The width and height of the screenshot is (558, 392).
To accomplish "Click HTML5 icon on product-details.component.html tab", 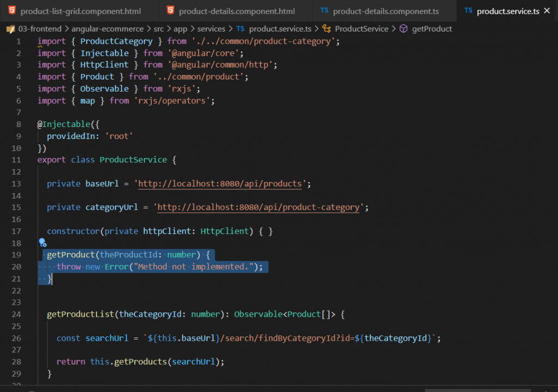I will click(x=171, y=10).
